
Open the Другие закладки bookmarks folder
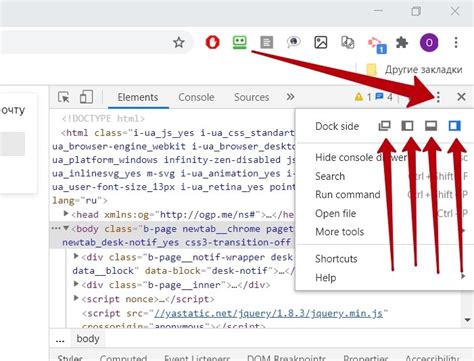pyautogui.click(x=414, y=69)
